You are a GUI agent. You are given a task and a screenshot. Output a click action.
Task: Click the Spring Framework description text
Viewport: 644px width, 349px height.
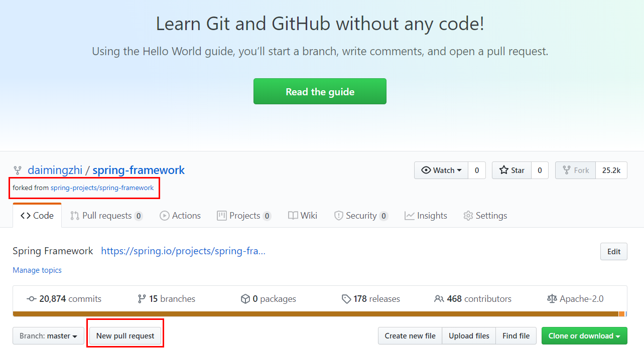(53, 251)
